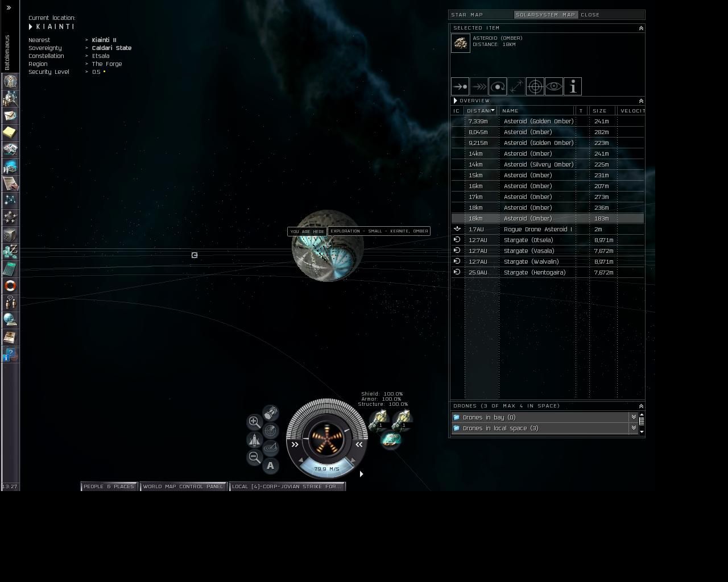Set full speed with the << HUD arrow
Viewport: 728px width, 582px height.
pos(359,444)
